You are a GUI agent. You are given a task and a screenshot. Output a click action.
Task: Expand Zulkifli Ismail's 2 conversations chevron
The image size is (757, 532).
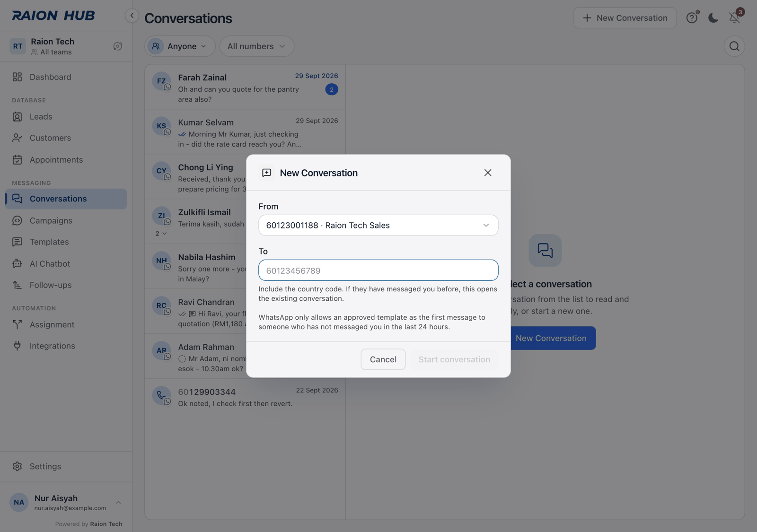pos(161,234)
